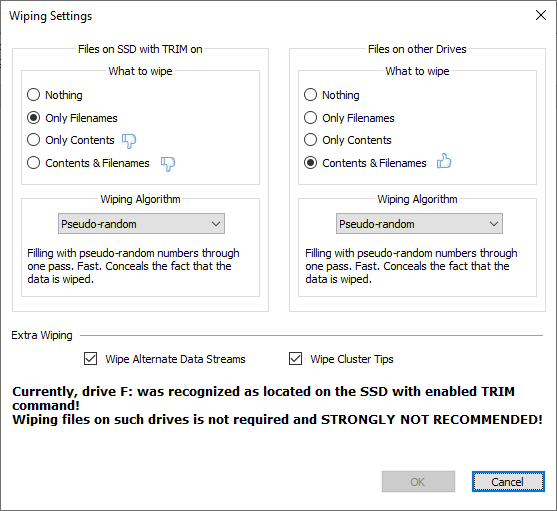The image size is (557, 511).
Task: Click thumbs-down icon beside SSD Contents & Filenames
Action: [168, 164]
